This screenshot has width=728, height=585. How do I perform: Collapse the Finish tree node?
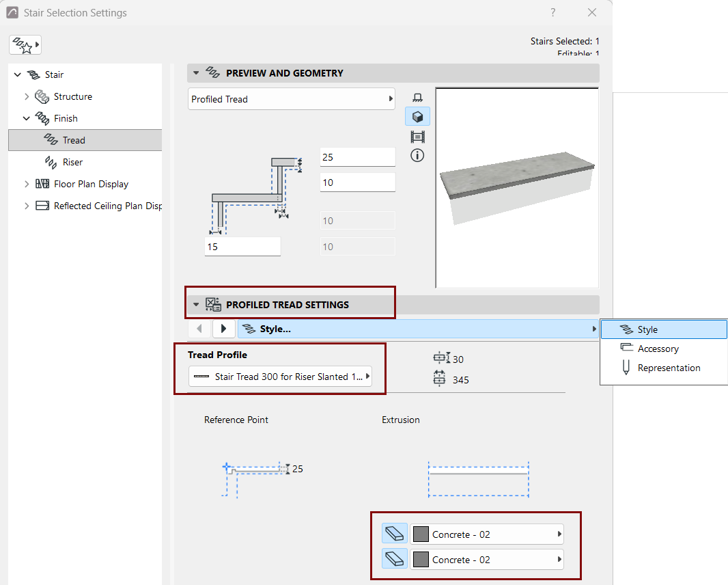click(27, 118)
